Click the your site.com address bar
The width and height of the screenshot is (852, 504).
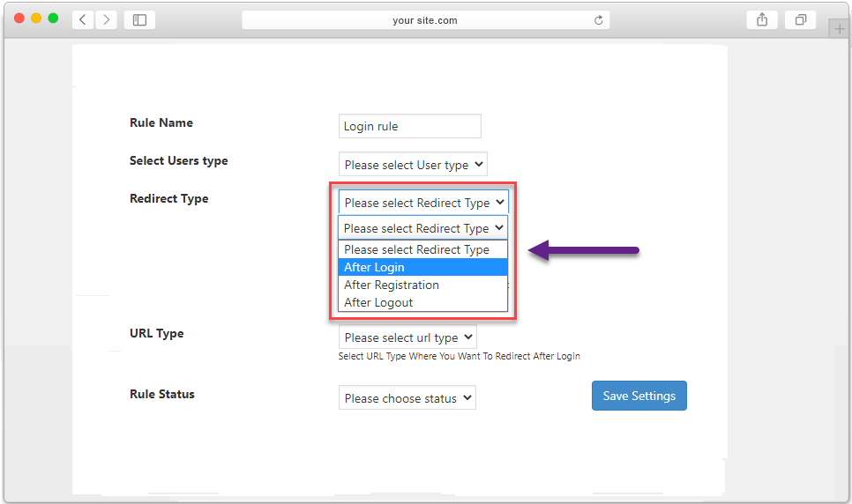pyautogui.click(x=425, y=20)
